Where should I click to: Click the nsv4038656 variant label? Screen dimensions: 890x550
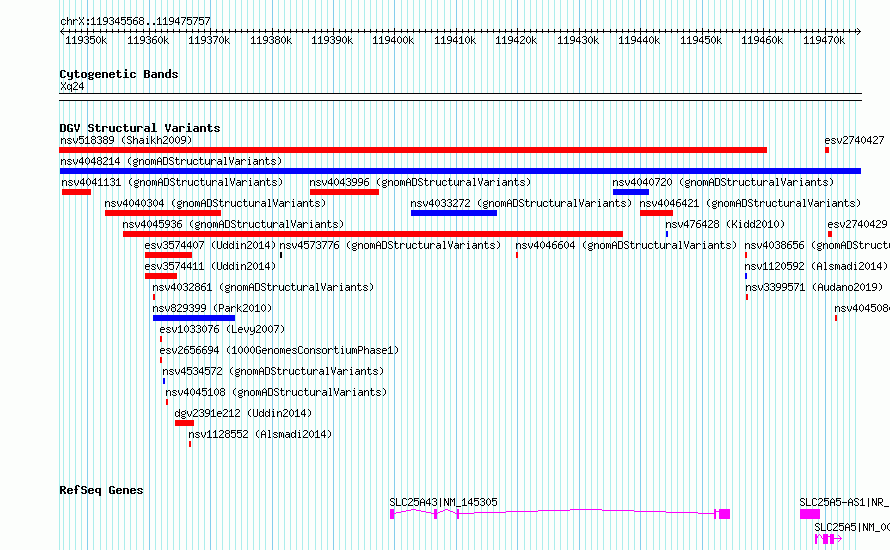coord(817,245)
